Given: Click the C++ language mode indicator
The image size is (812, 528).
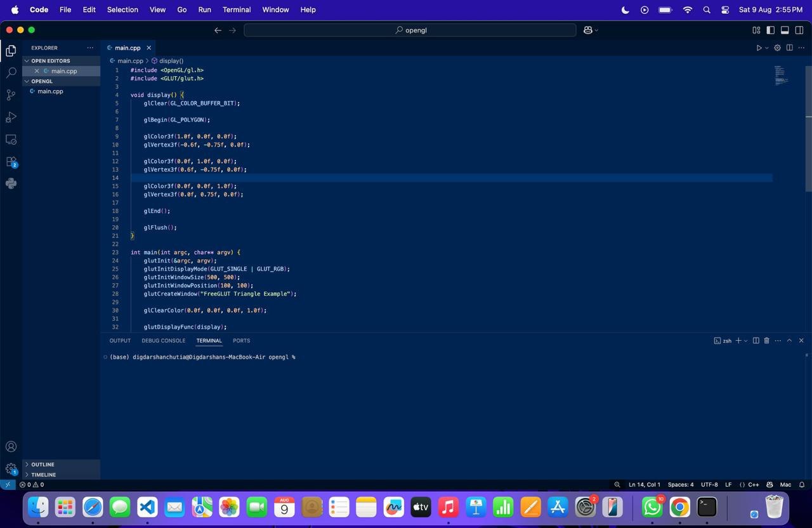Looking at the screenshot, I should click(x=753, y=485).
